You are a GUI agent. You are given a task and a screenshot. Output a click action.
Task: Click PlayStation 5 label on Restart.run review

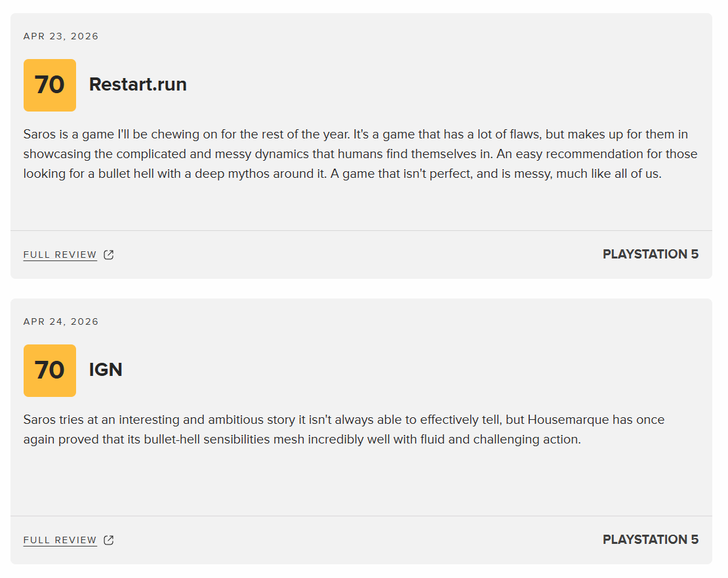click(x=651, y=255)
